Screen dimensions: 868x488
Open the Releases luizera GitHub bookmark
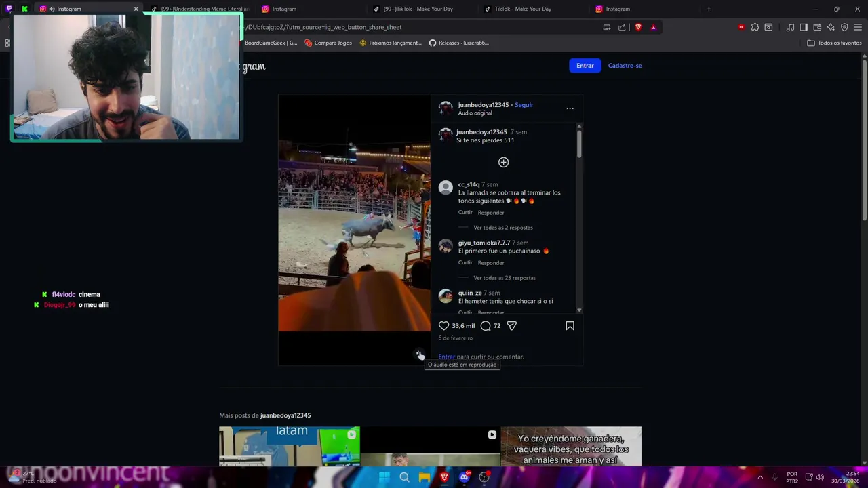click(459, 43)
